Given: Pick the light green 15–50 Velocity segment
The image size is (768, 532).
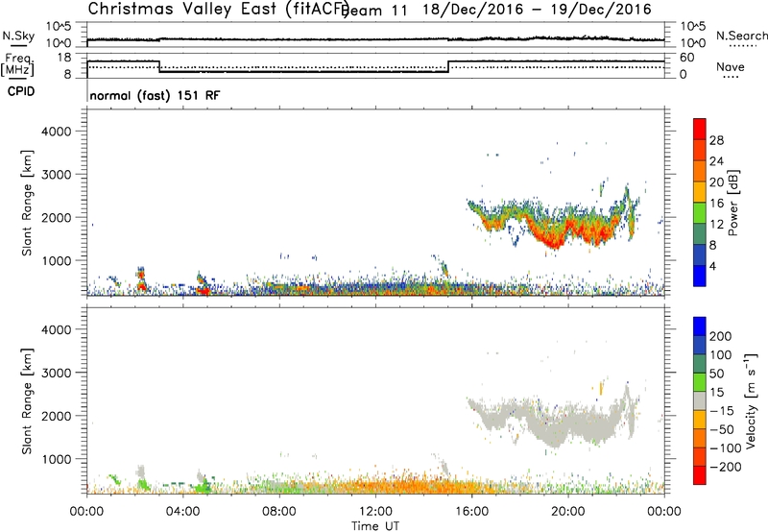Looking at the screenshot, I should (700, 382).
